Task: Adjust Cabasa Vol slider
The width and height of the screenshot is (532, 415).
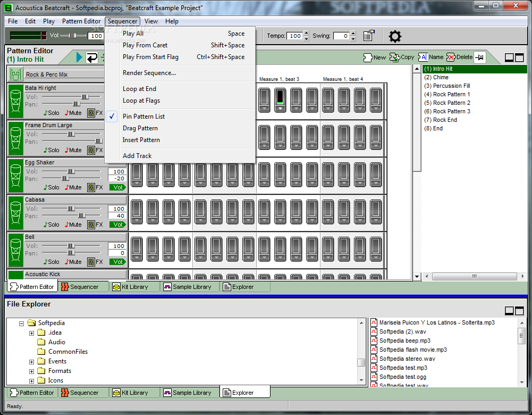Action: click(x=71, y=209)
